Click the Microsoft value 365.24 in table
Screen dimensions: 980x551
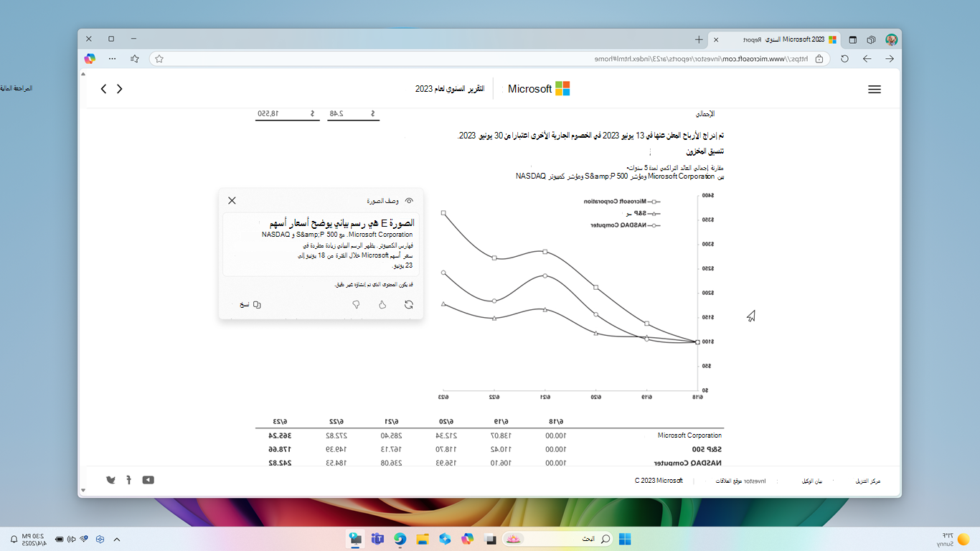tap(280, 435)
